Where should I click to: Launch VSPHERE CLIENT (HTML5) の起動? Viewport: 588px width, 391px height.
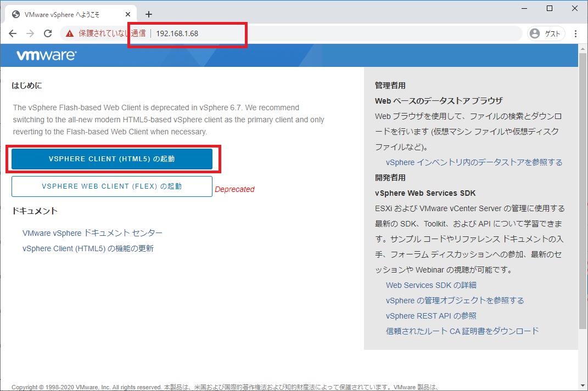[x=112, y=159]
